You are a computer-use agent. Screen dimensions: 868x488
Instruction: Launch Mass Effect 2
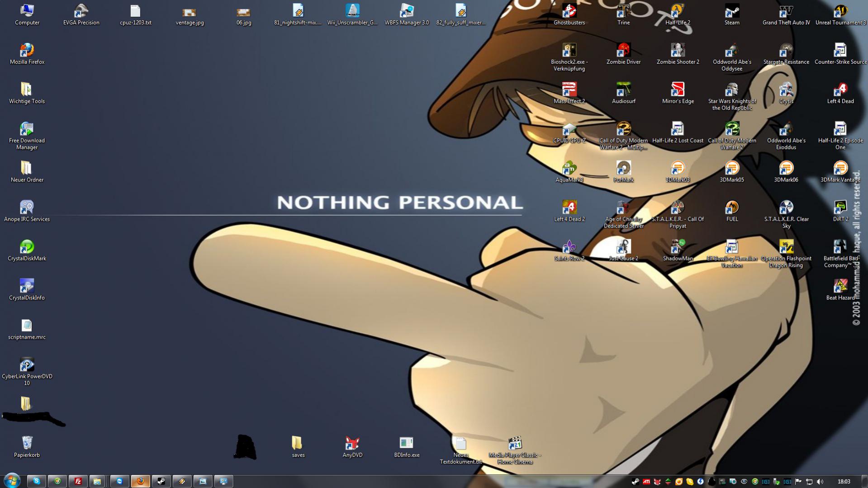[569, 93]
